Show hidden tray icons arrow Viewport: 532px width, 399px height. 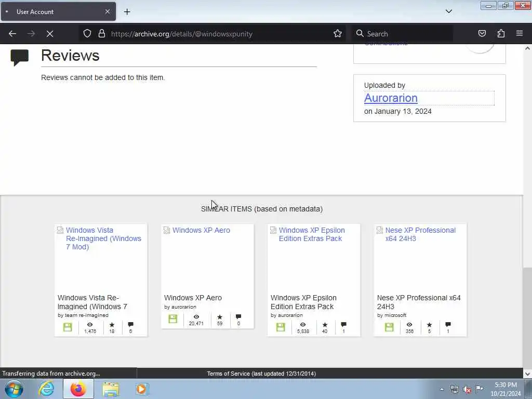442,390
